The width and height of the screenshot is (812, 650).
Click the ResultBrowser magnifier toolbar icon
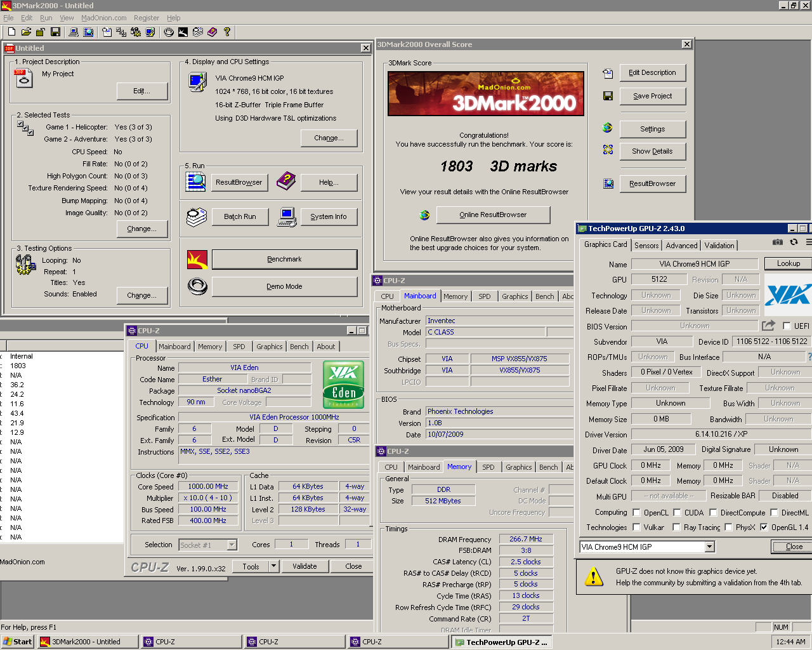coord(88,32)
